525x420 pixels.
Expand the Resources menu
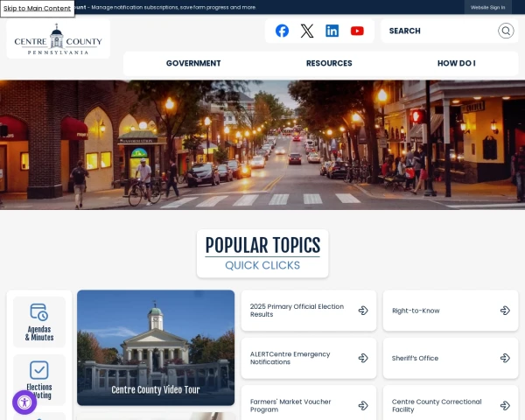(329, 63)
